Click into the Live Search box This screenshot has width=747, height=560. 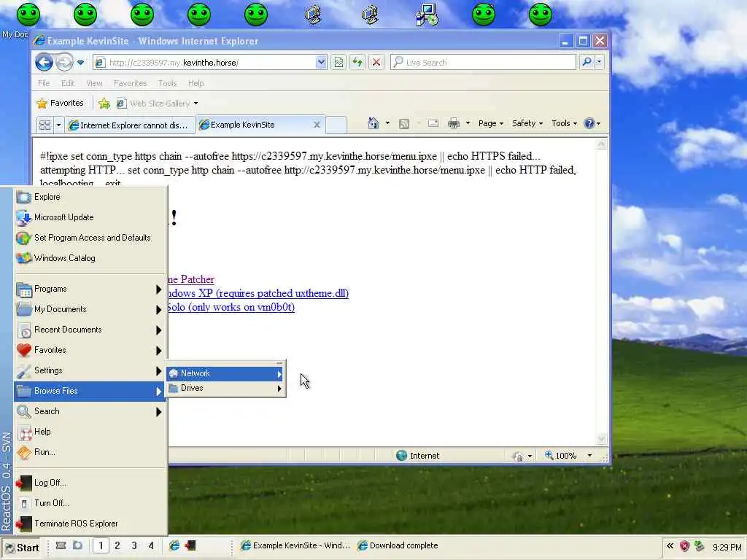pyautogui.click(x=483, y=63)
